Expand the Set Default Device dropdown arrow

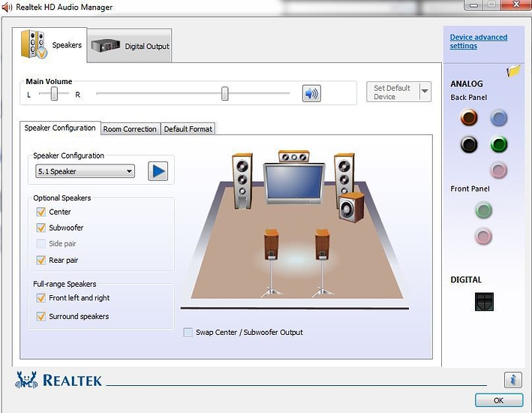click(425, 92)
